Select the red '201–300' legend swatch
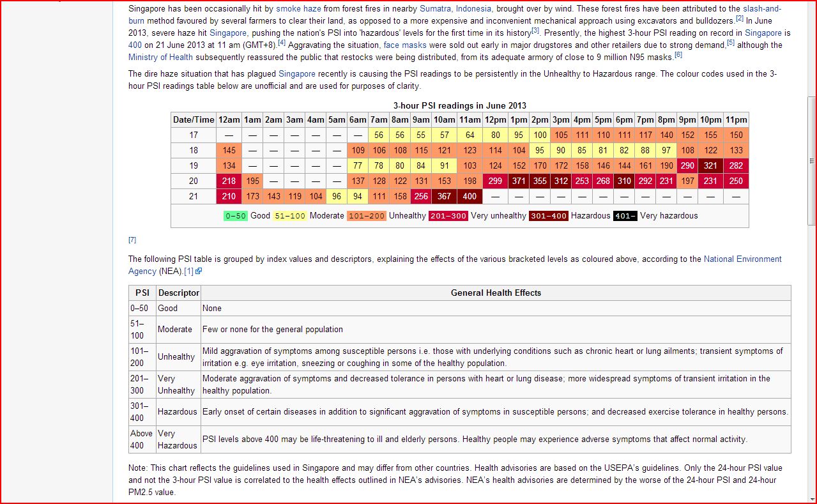 click(448, 216)
